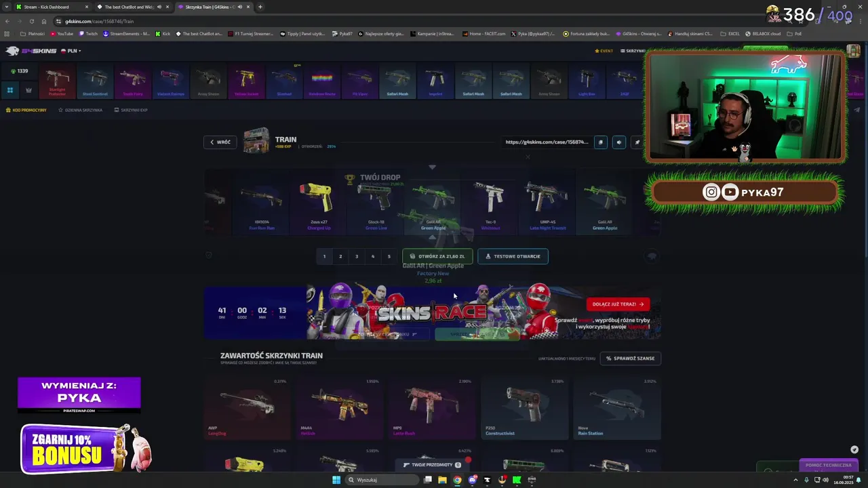
Task: Open a new browser tab
Action: coord(260,7)
